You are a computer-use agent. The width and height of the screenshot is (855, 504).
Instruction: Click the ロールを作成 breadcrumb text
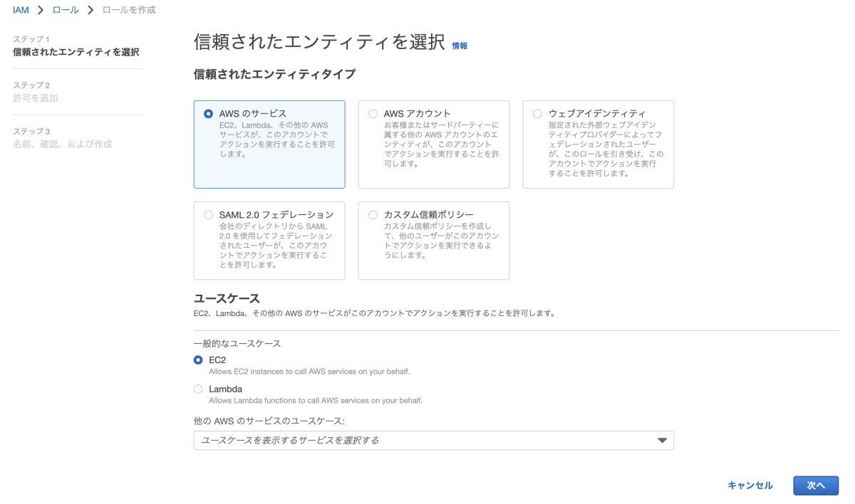pos(129,10)
